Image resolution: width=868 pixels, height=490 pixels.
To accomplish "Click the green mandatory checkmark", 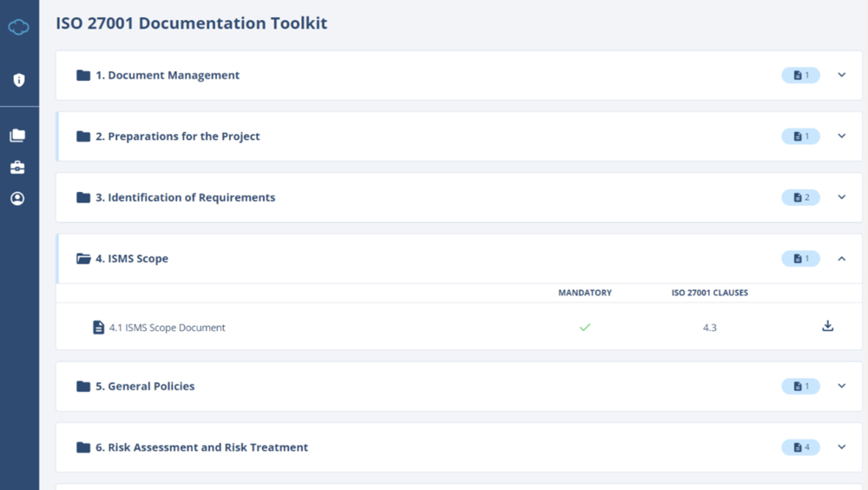I will tap(585, 328).
